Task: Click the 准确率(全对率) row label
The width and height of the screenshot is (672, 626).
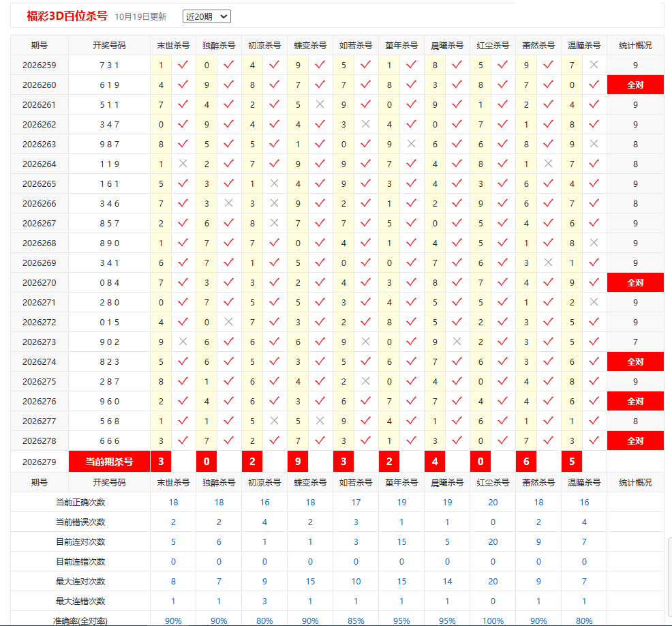Action: [80, 621]
